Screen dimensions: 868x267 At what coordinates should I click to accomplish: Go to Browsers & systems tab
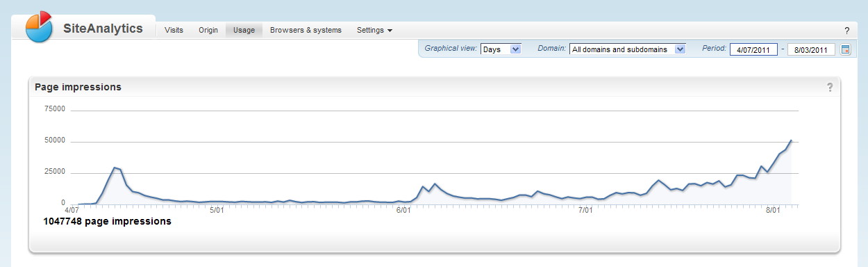click(306, 30)
